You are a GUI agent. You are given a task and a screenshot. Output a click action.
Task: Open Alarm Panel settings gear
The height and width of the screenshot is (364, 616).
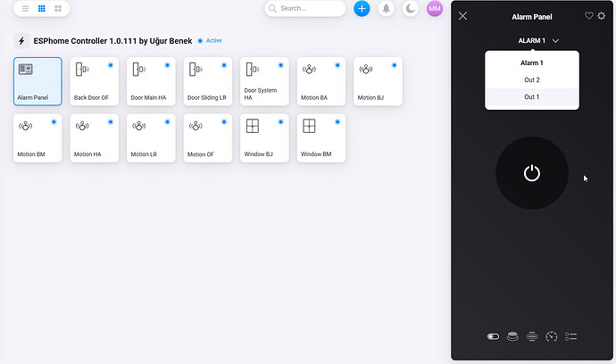tap(601, 16)
